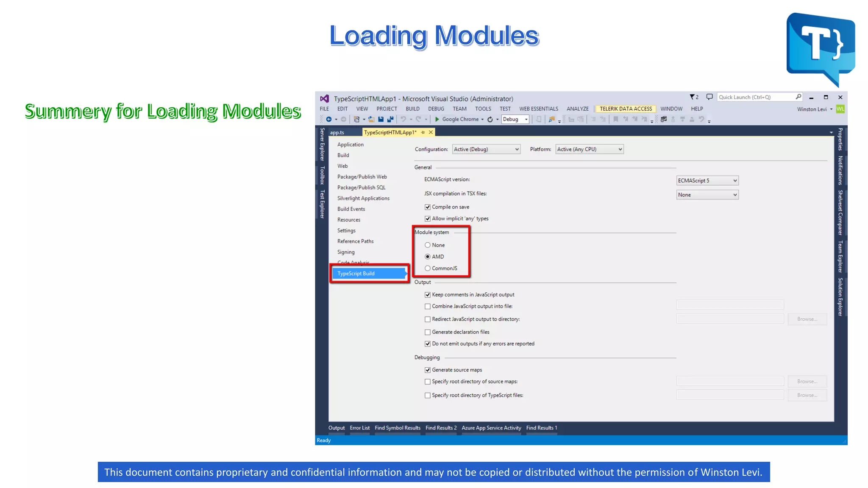Open the ECMAScript version dropdown
The image size is (868, 488).
point(707,180)
